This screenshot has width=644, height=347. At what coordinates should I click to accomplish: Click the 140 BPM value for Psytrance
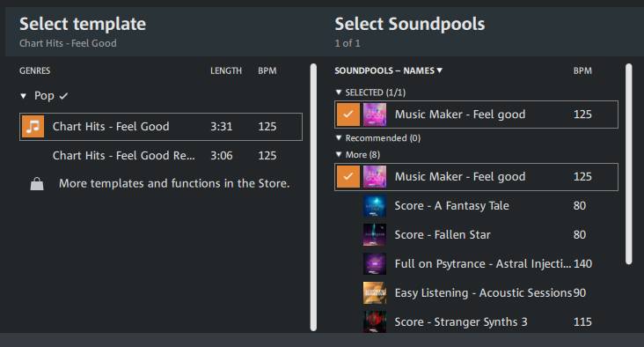tap(582, 264)
